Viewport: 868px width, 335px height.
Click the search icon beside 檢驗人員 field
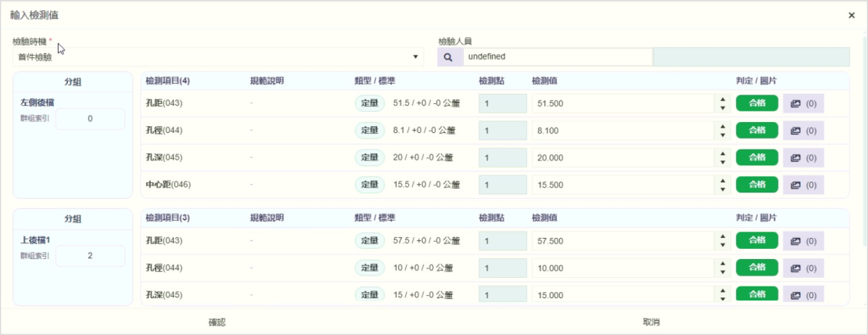(450, 57)
